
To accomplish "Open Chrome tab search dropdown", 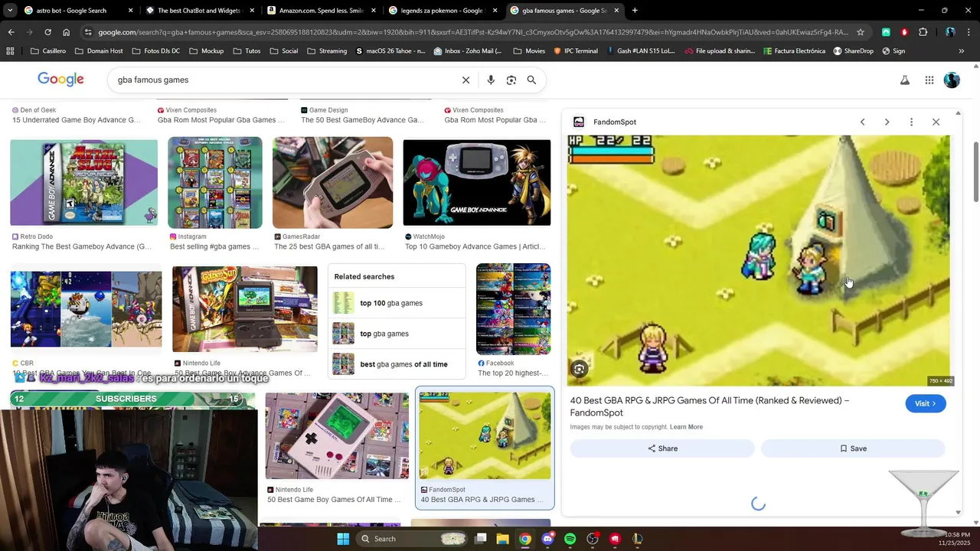I will tap(9, 11).
